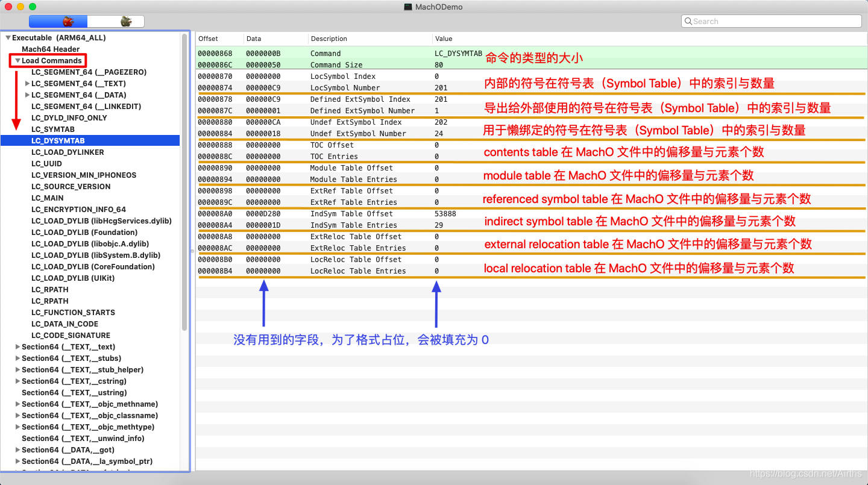Image resolution: width=868 pixels, height=485 pixels.
Task: Select the Undef ExtSymbol Number row
Action: [532, 134]
